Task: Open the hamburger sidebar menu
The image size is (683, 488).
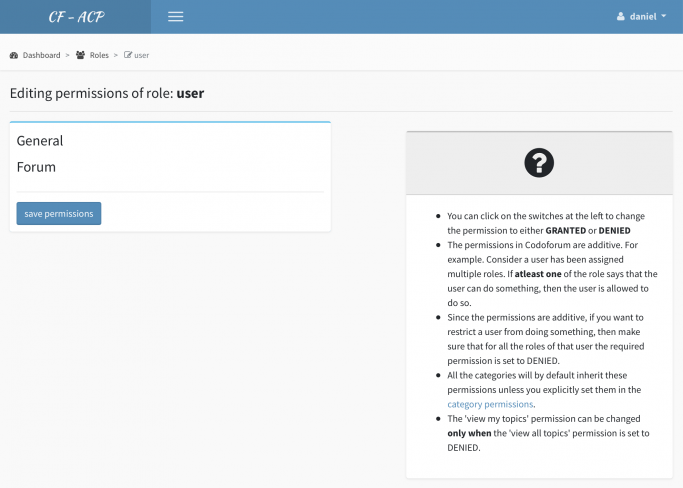Action: pos(176,17)
